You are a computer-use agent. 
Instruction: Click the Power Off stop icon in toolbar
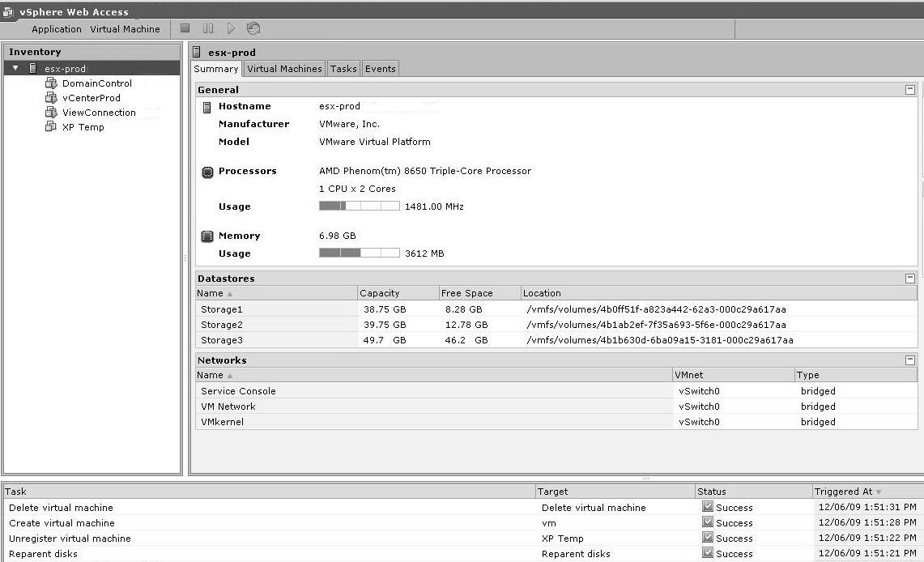pyautogui.click(x=185, y=28)
